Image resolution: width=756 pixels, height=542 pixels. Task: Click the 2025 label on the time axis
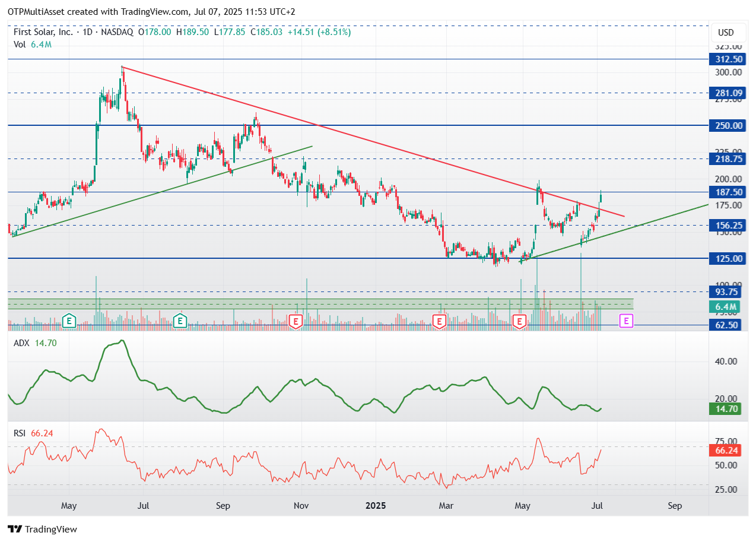tap(376, 506)
